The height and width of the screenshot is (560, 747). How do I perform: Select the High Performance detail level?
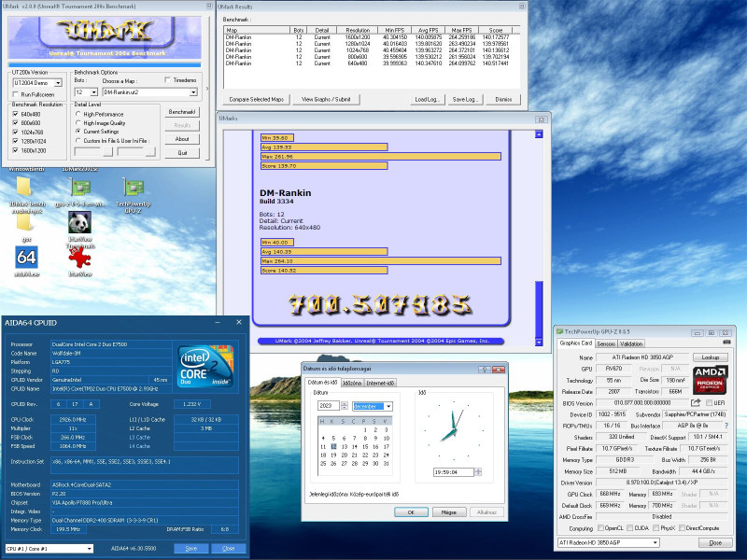(x=78, y=114)
